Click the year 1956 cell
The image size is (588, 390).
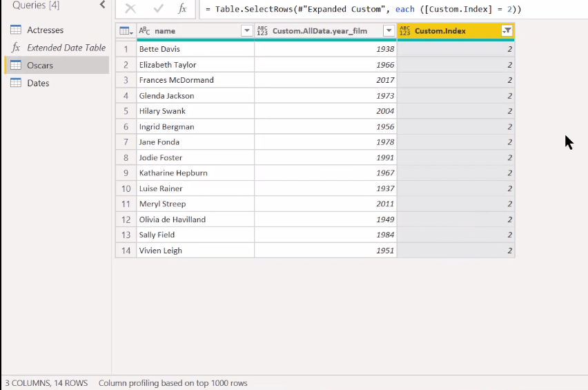click(x=326, y=127)
